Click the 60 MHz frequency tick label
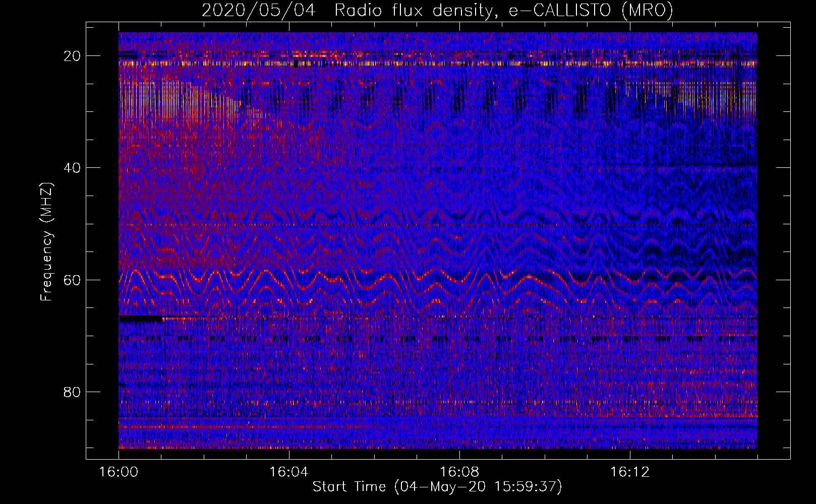Viewport: 816px width, 504px height. (x=73, y=280)
